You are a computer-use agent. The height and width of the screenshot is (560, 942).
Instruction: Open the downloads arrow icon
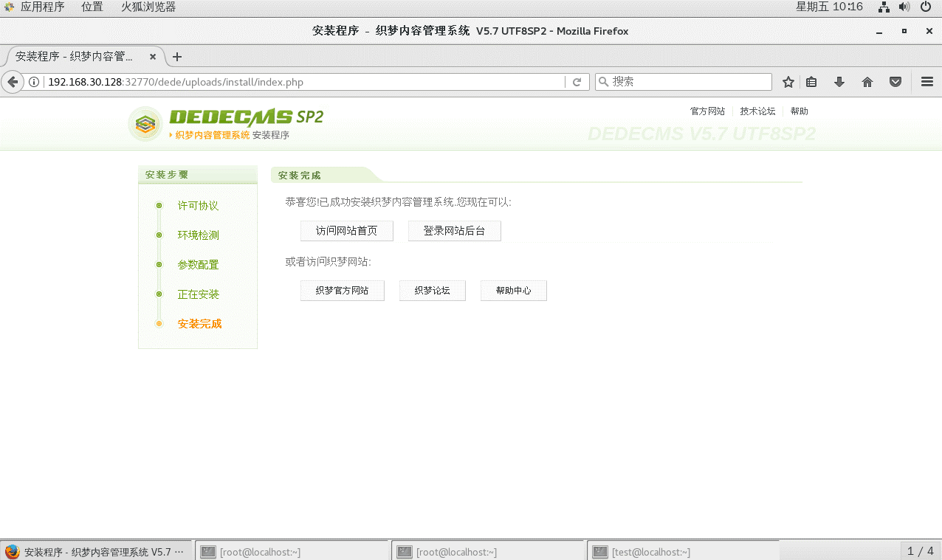(x=839, y=82)
